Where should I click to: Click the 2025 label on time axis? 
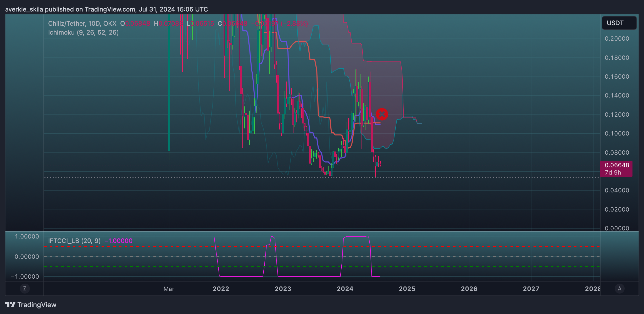(x=407, y=289)
